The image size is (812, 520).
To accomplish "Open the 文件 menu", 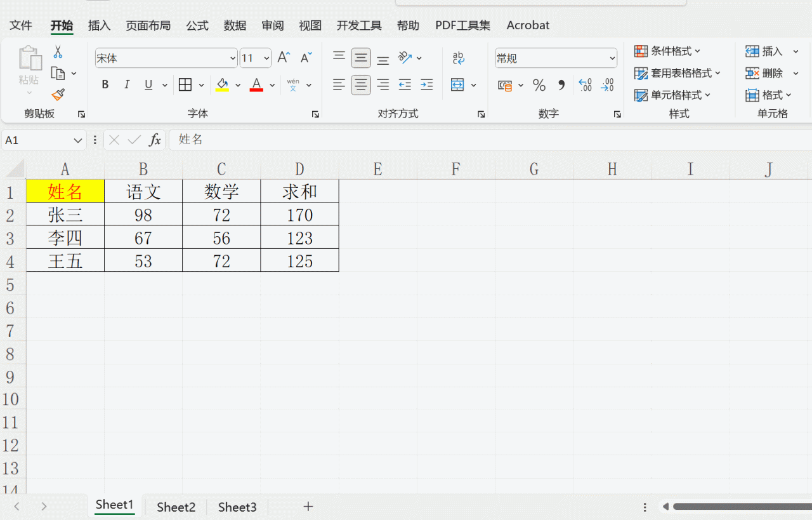I will pos(21,25).
